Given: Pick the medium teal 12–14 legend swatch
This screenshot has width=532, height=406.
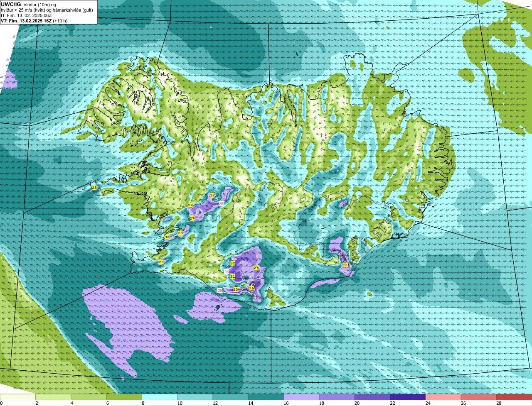Looking at the screenshot, I should coord(230,397).
